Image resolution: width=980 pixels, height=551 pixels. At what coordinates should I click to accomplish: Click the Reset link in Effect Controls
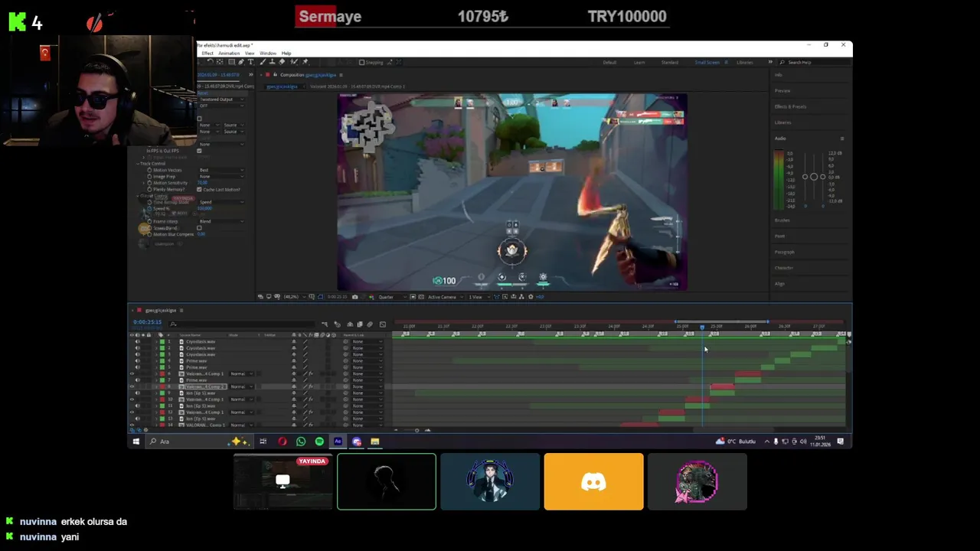203,93
